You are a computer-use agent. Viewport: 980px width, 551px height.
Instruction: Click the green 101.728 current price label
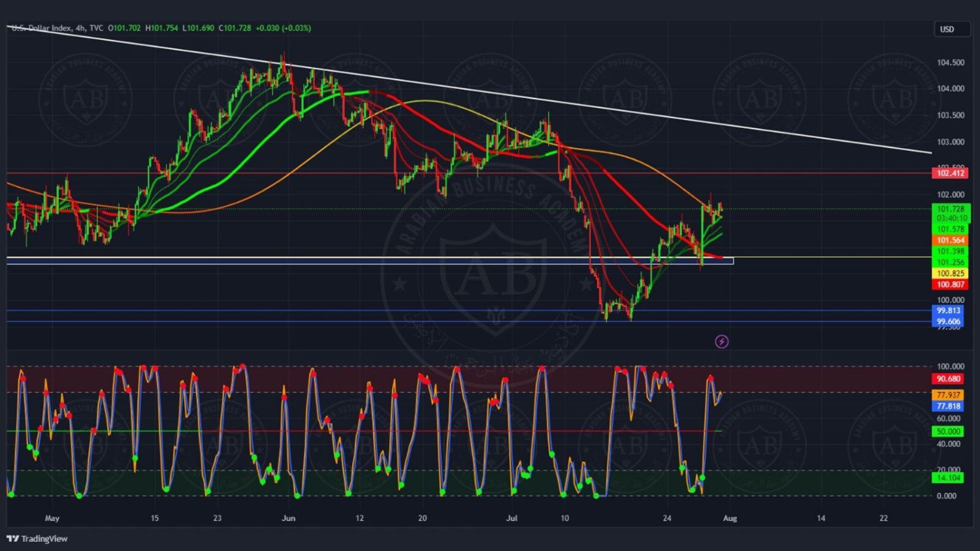tap(950, 210)
